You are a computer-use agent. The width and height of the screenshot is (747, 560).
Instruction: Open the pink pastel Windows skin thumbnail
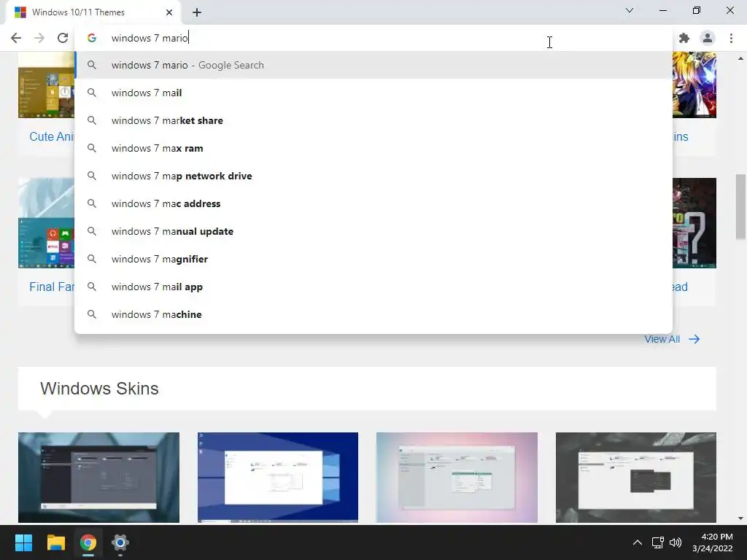(457, 477)
